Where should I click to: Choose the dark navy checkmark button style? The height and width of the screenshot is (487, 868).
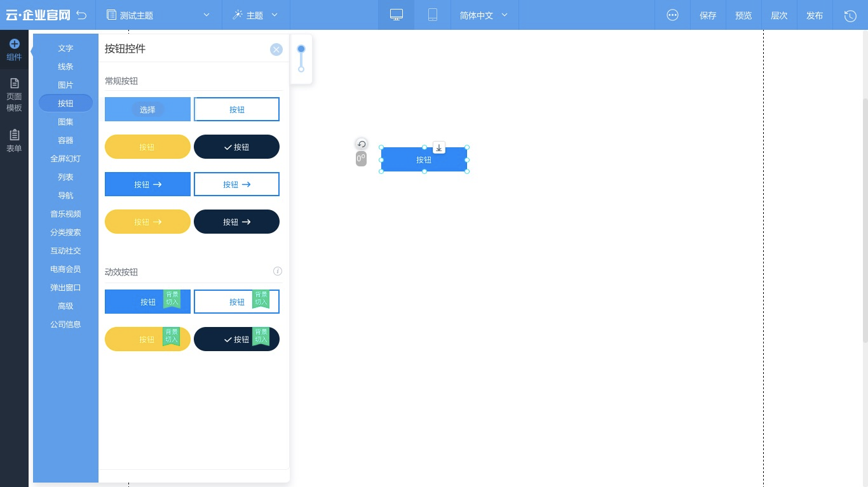click(236, 147)
